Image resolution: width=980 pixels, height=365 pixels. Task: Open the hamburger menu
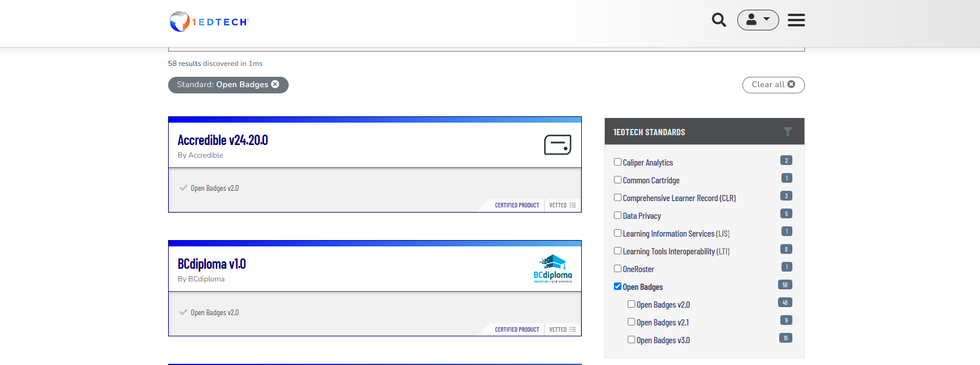pos(796,20)
